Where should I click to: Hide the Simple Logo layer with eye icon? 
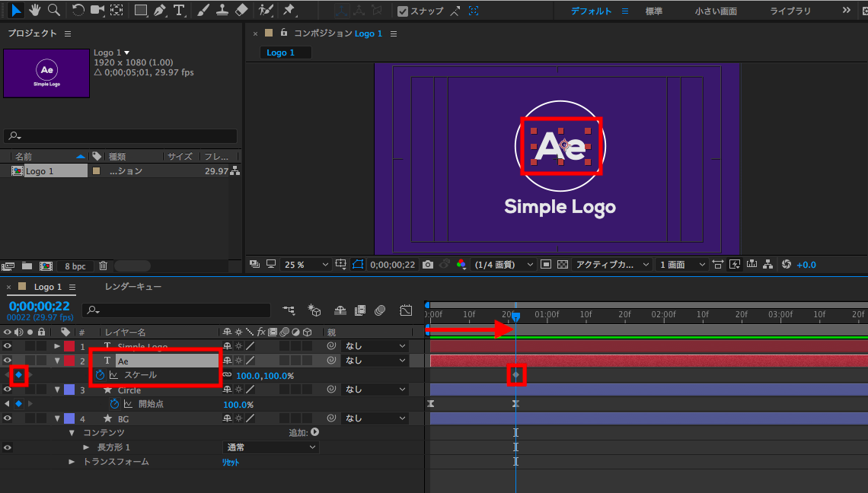point(8,347)
